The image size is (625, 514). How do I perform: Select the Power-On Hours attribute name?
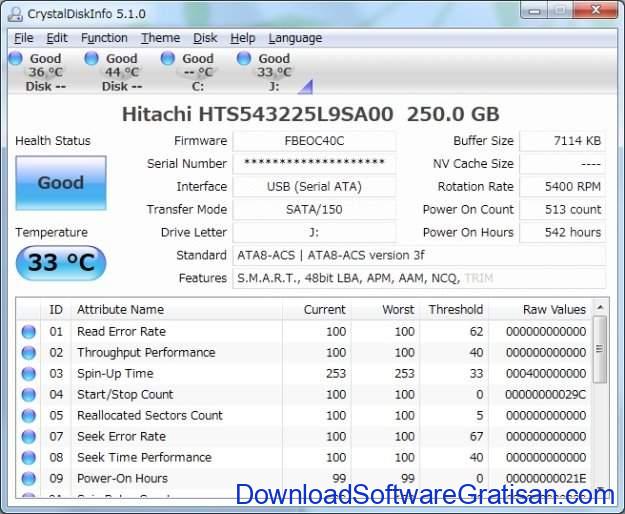(x=122, y=479)
